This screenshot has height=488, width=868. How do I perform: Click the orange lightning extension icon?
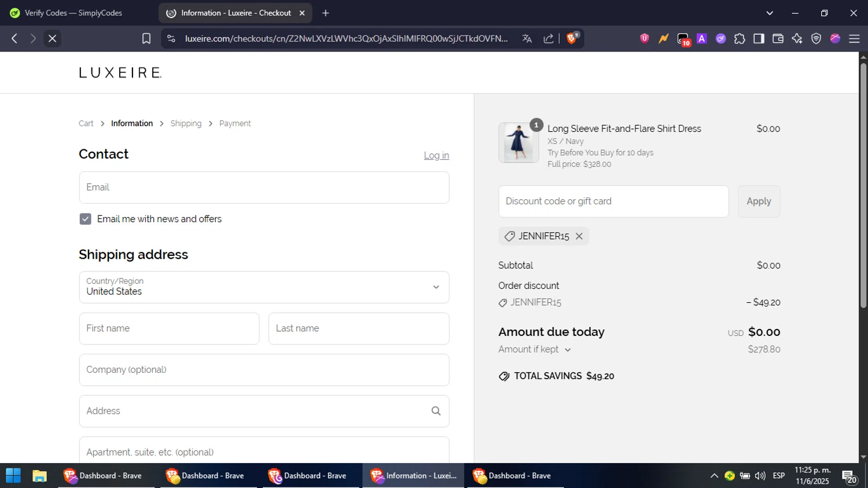click(664, 39)
